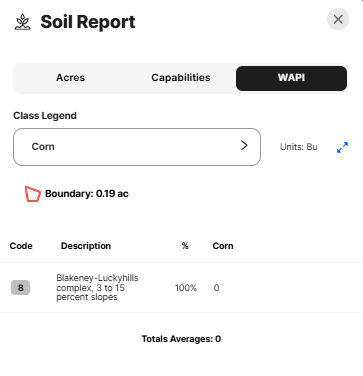Click the soil code 8 badge
Image resolution: width=363 pixels, height=376 pixels.
[20, 288]
